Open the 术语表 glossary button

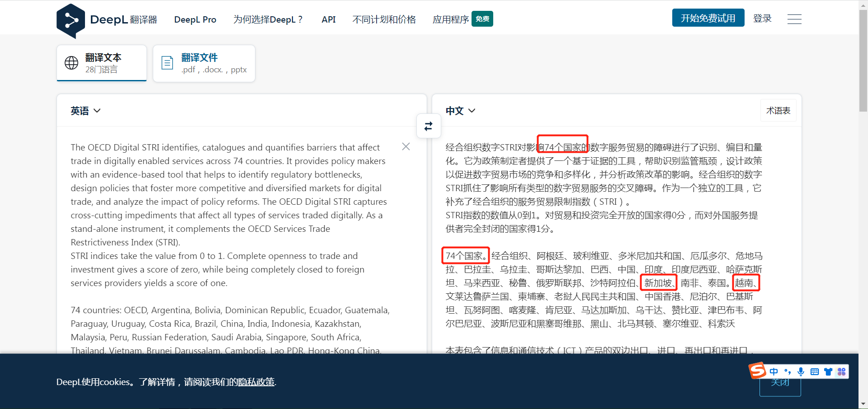(x=778, y=111)
